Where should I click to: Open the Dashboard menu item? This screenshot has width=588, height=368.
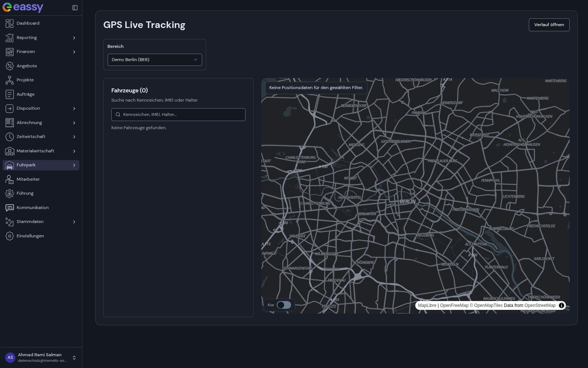click(x=41, y=23)
